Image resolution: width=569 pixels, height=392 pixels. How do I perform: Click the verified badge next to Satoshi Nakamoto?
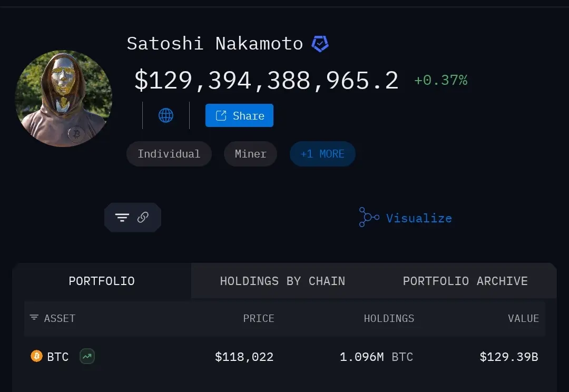tap(320, 44)
